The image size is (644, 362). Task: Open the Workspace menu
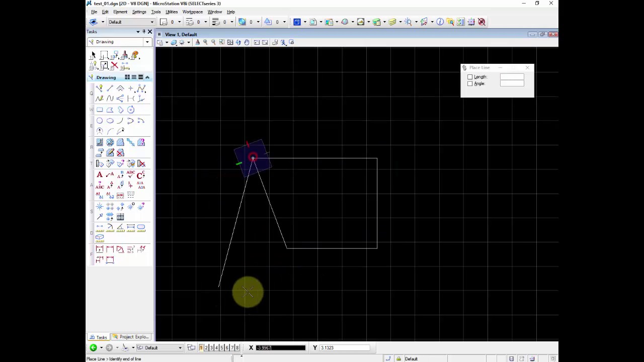tap(193, 12)
